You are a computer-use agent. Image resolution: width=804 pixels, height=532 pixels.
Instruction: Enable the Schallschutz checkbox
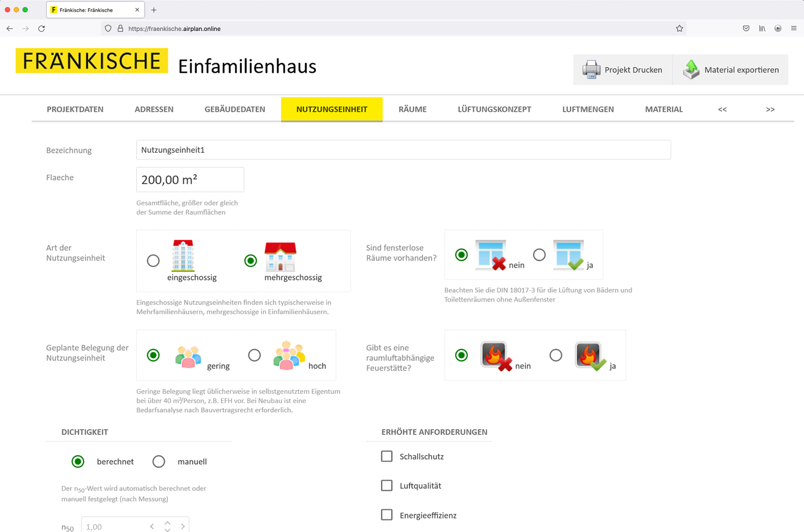(x=387, y=456)
